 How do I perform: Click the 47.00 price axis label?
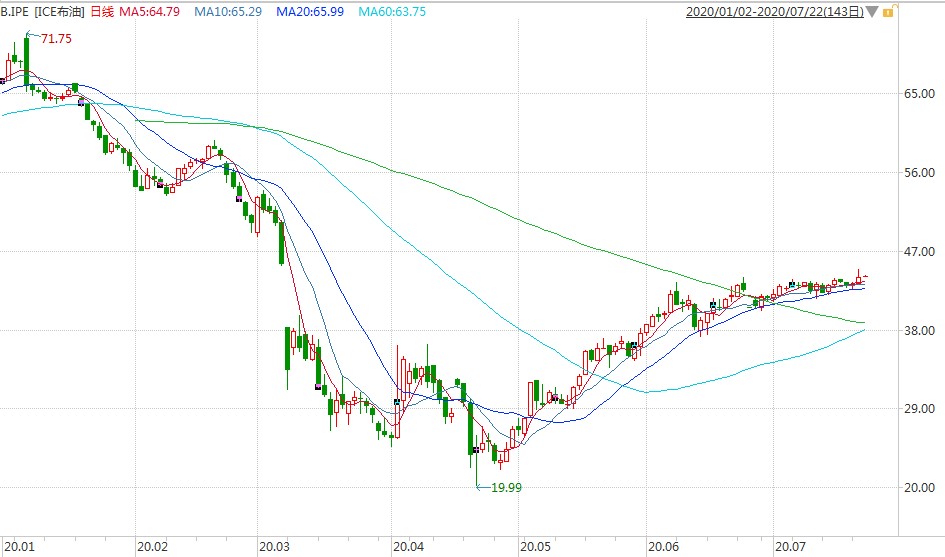(x=919, y=251)
